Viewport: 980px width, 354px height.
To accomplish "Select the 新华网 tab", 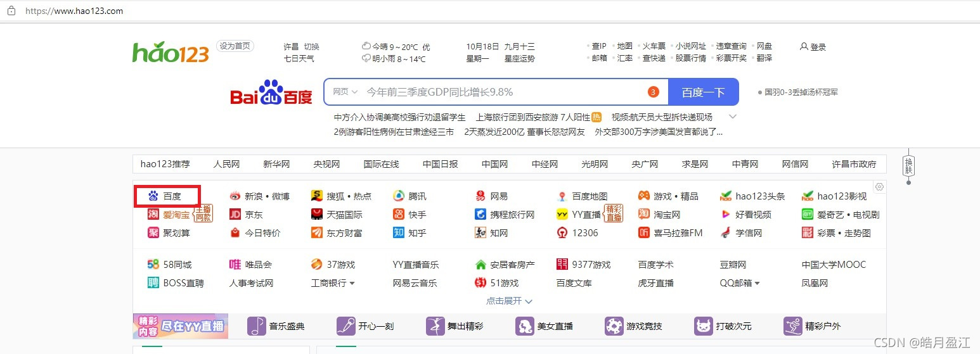I will 276,164.
